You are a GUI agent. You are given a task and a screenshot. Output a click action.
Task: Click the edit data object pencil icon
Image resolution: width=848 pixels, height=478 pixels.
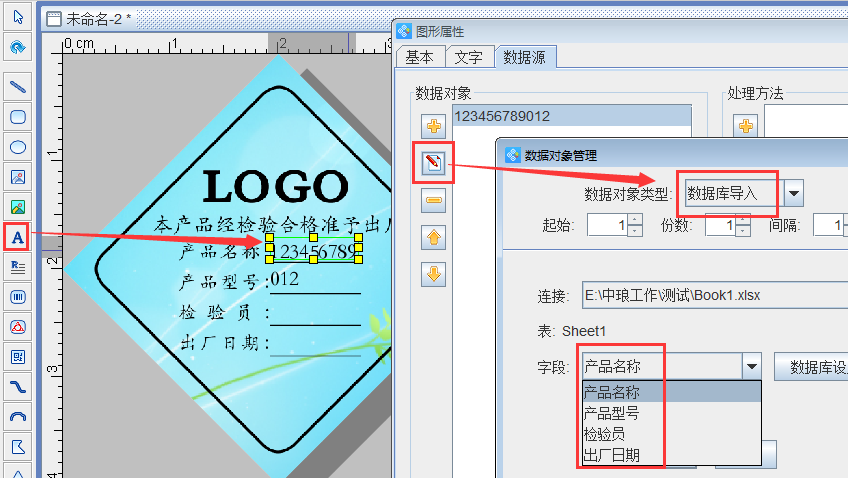click(x=434, y=162)
